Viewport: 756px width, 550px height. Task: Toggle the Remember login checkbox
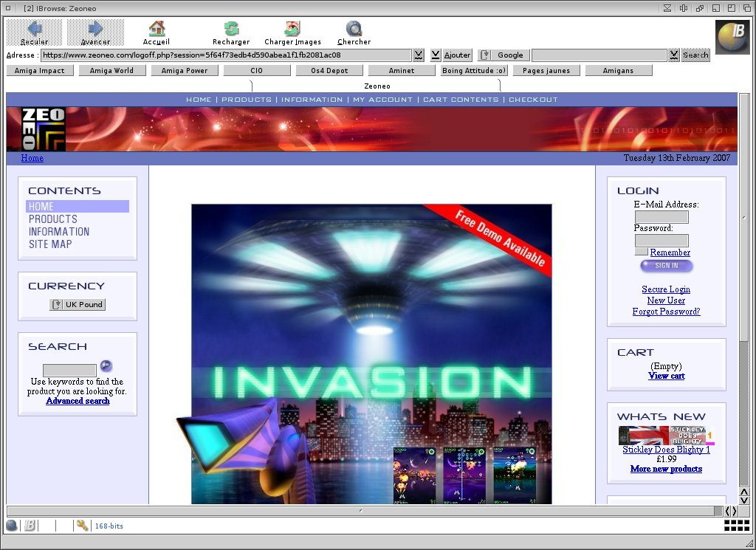641,252
